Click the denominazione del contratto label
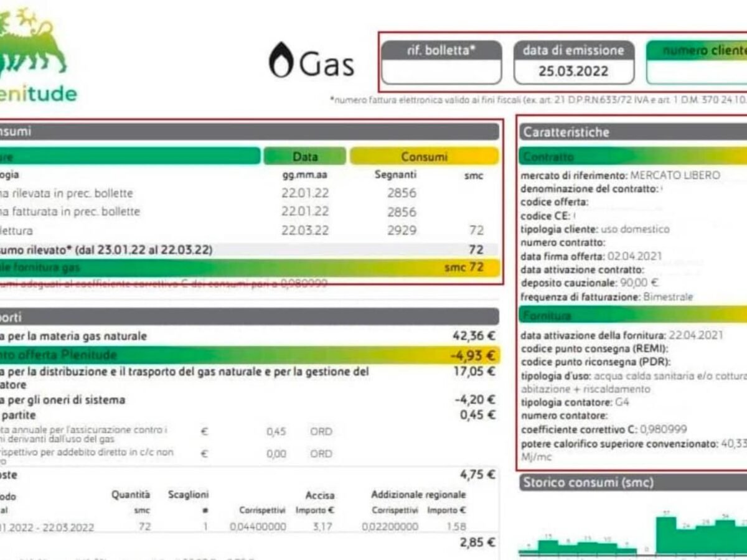The width and height of the screenshot is (747, 560). pyautogui.click(x=588, y=189)
